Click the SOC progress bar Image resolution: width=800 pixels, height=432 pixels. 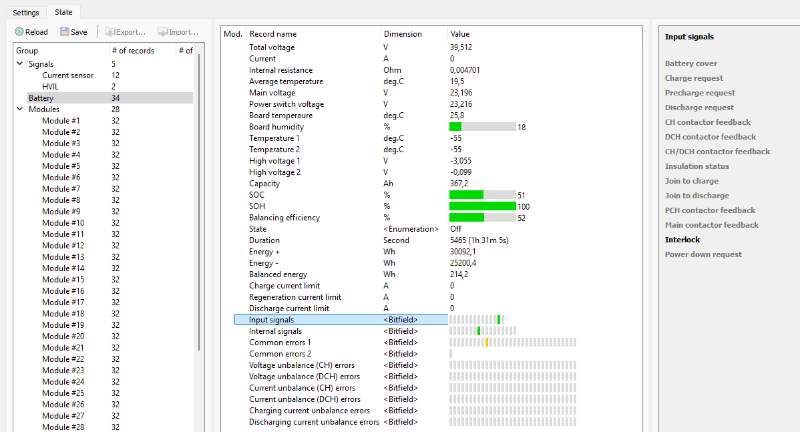point(482,195)
